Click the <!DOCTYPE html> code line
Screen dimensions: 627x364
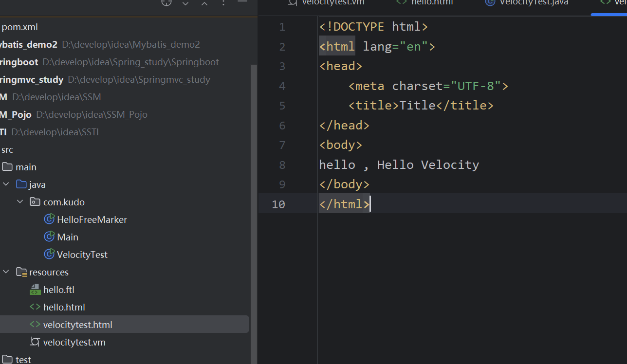[x=373, y=26]
